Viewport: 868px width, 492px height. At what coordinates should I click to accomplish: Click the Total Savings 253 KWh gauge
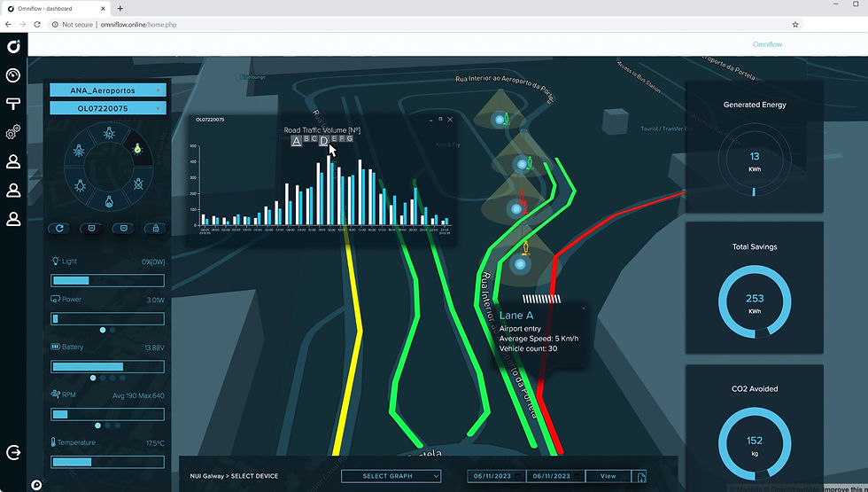click(x=755, y=302)
